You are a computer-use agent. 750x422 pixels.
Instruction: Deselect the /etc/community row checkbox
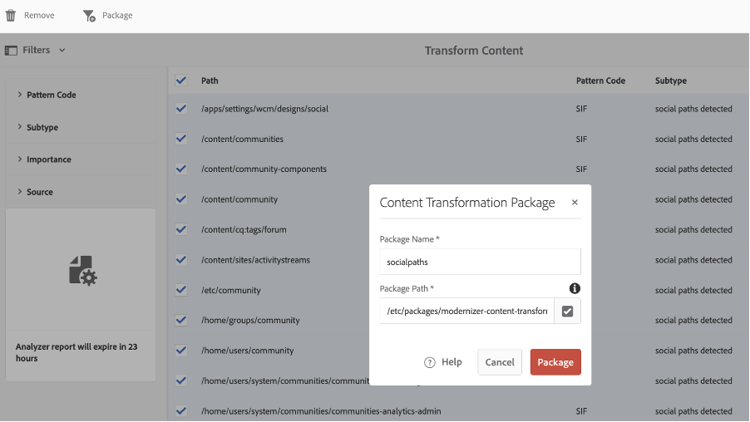(x=181, y=290)
